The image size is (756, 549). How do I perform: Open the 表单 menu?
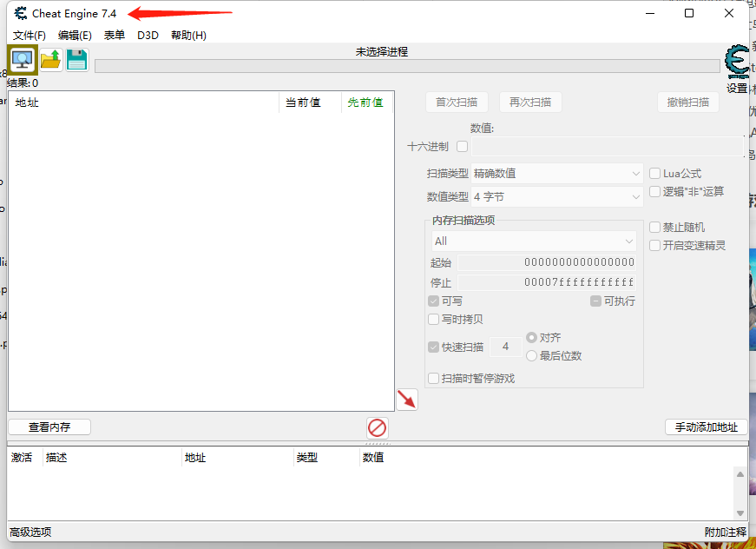[115, 36]
